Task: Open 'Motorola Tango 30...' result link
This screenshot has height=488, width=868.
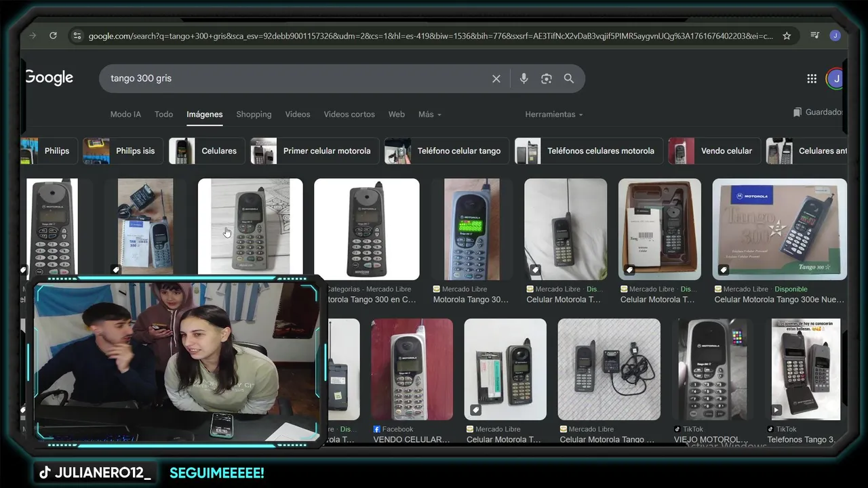Action: [x=471, y=300]
